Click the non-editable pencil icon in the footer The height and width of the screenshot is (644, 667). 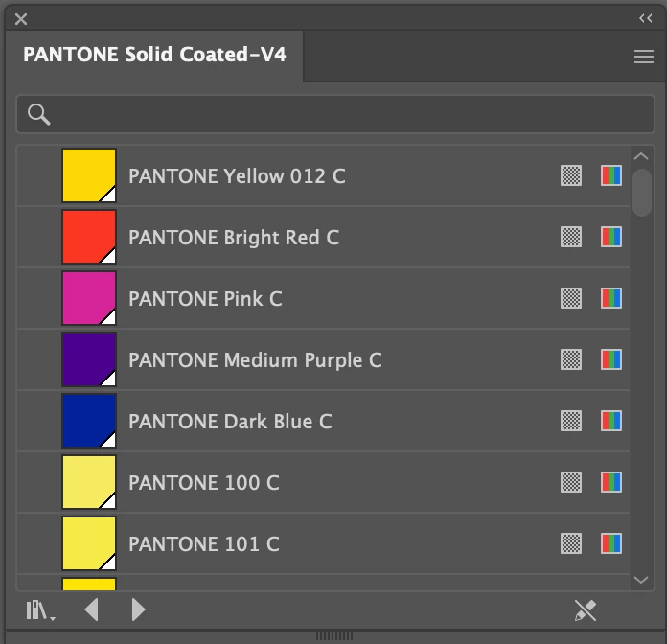click(x=585, y=609)
